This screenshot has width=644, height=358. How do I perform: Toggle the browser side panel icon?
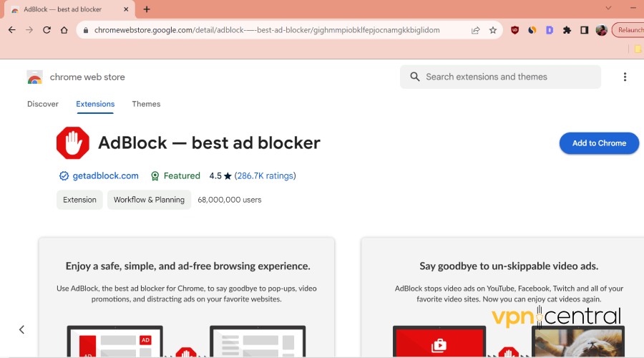pyautogui.click(x=584, y=30)
